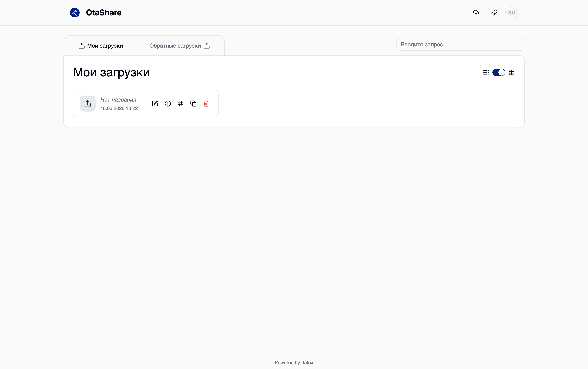Show info for Нет названия upload
This screenshot has width=588, height=369.
coord(168,104)
